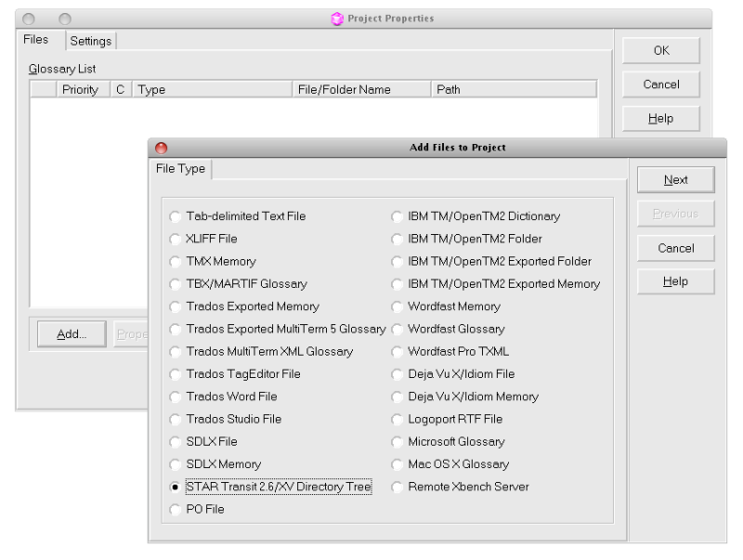The image size is (743, 560).
Task: Click the C column header
Action: 121,89
